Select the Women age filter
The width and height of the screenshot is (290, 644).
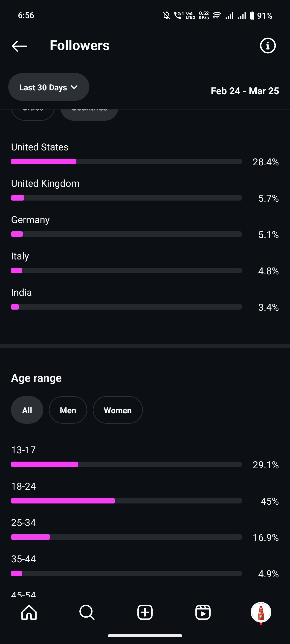pos(118,410)
